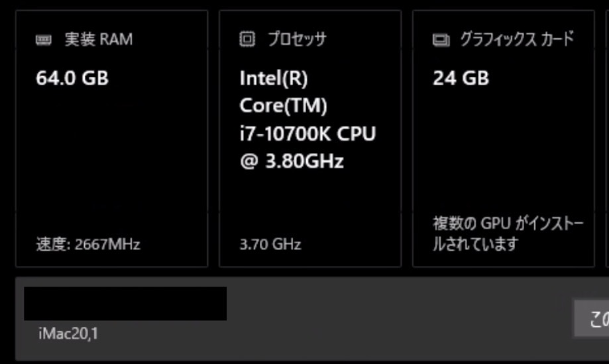Select the グラフィックス カード heading
This screenshot has width=609, height=364.
pyautogui.click(x=517, y=39)
